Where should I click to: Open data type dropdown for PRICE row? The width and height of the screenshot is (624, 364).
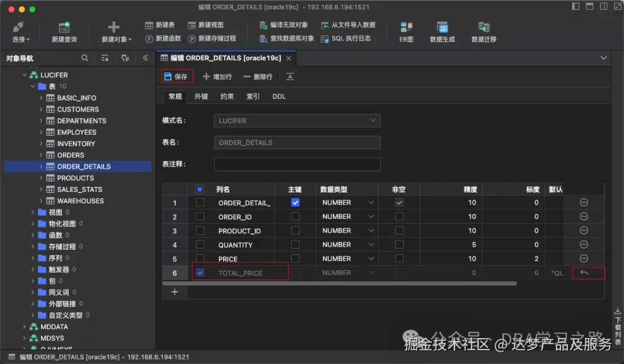[371, 259]
